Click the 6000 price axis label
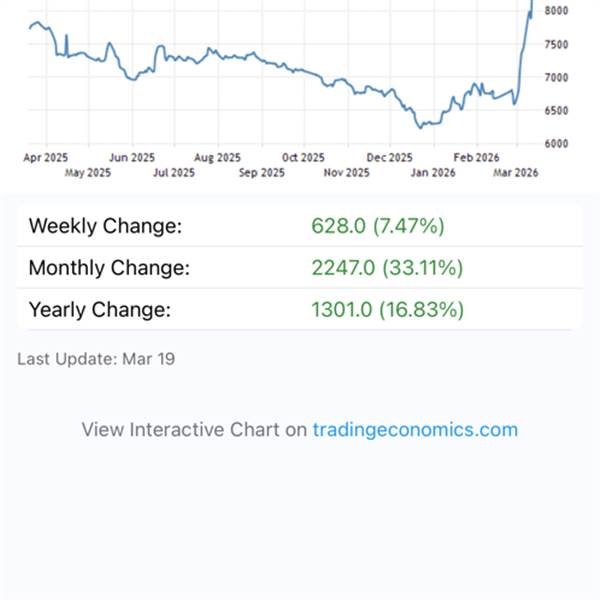The image size is (600, 600). pyautogui.click(x=557, y=143)
